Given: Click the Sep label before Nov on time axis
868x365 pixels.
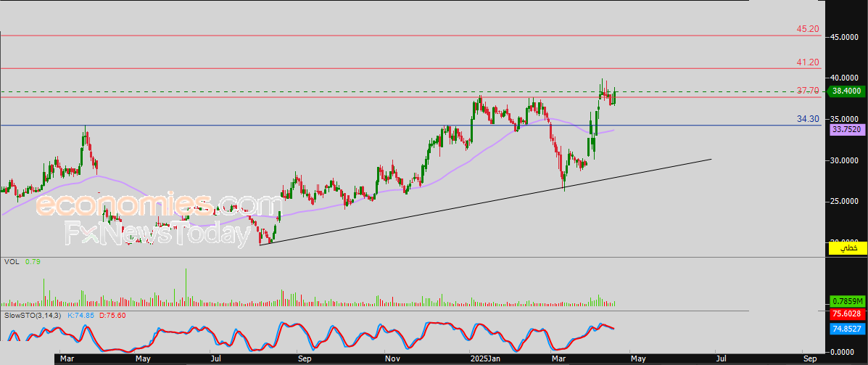Looking at the screenshot, I should click(x=304, y=359).
